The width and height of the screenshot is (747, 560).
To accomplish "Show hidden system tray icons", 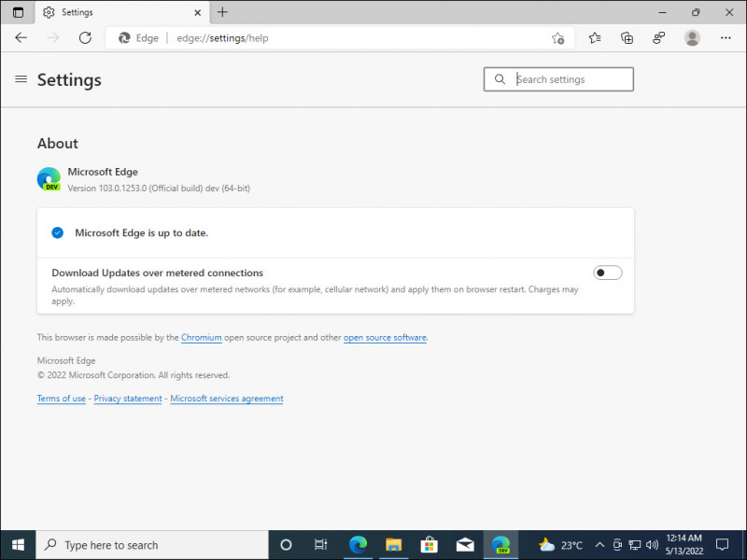I will click(599, 545).
